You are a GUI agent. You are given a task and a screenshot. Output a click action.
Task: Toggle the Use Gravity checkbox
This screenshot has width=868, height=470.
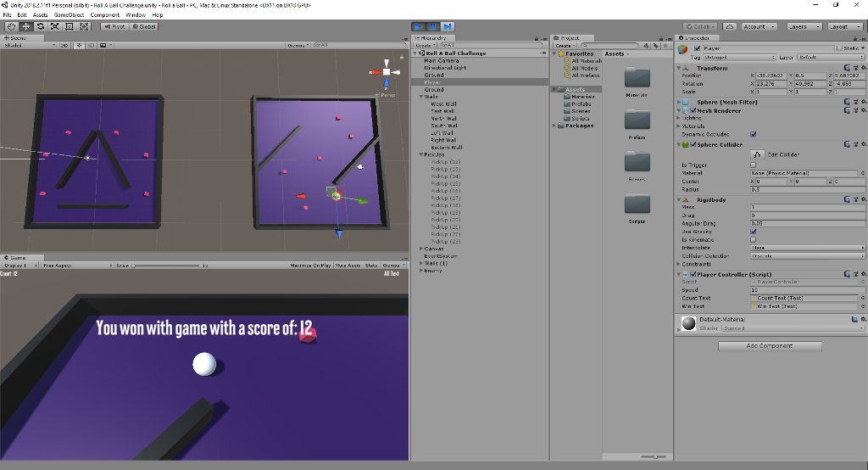(x=753, y=232)
